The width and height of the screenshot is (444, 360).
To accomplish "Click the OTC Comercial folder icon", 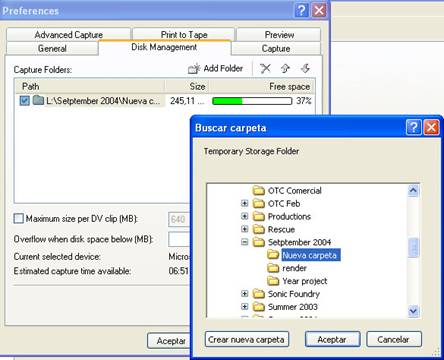I will (258, 191).
